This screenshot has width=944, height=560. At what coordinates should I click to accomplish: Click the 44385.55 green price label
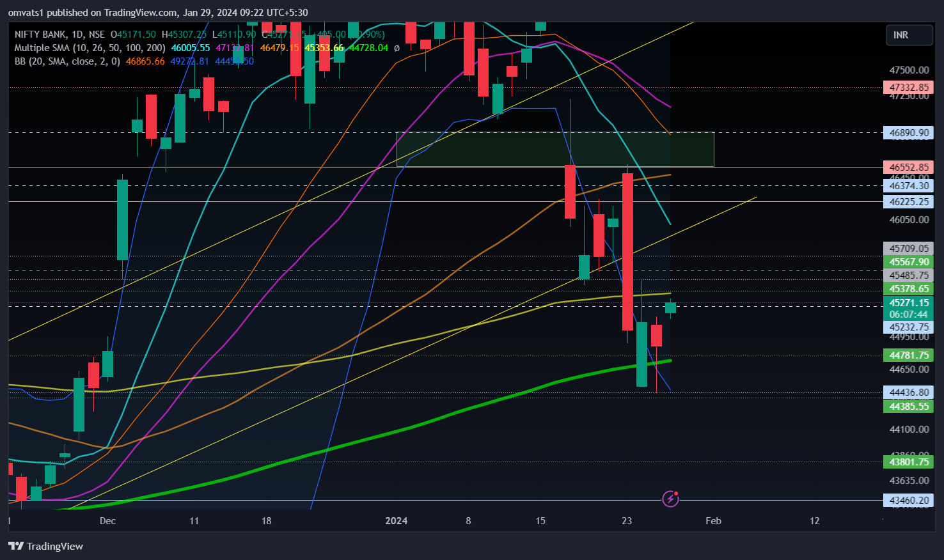click(909, 406)
